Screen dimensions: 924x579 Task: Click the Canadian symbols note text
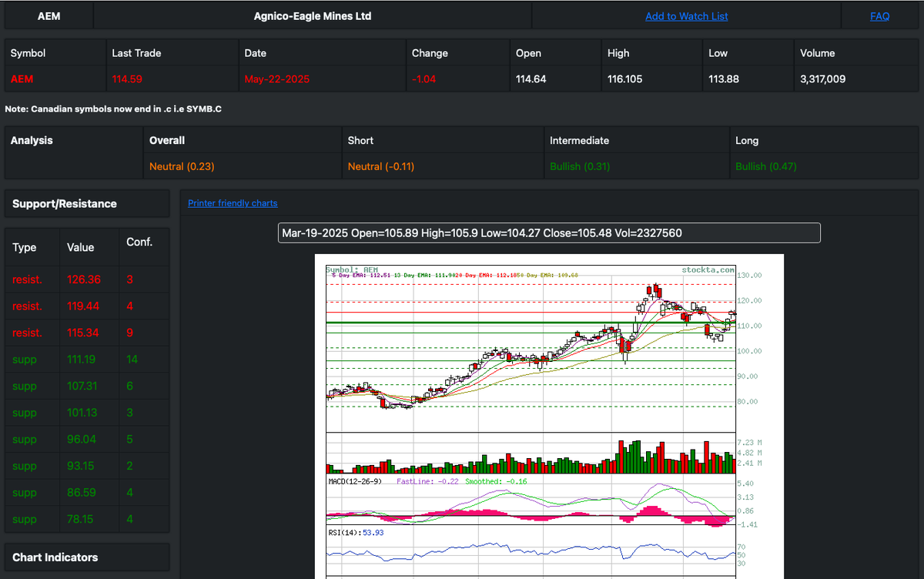pos(113,109)
